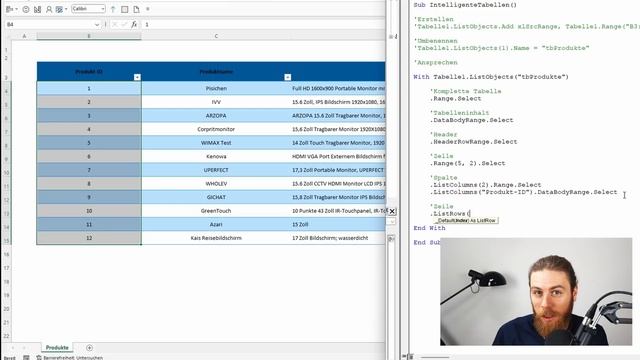Image resolution: width=640 pixels, height=360 pixels.
Task: Select the cell reading 17 Zoll Bildschirm; wasserdicht
Action: click(x=338, y=238)
